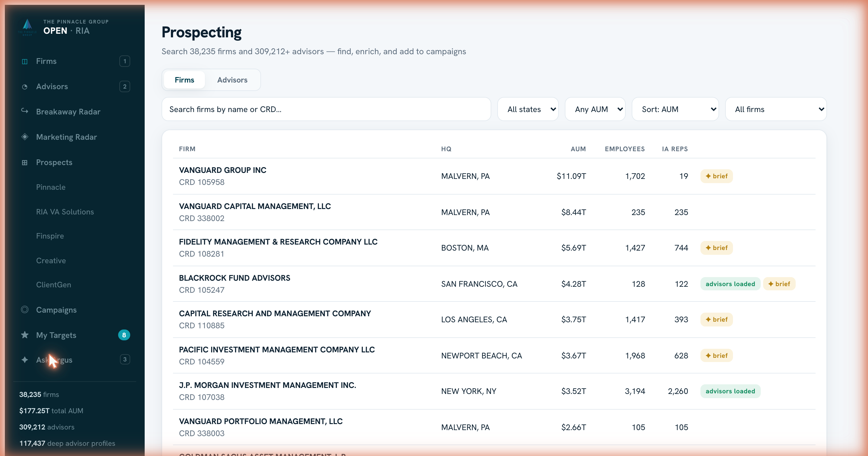Switch to the Advisors tab

(232, 80)
